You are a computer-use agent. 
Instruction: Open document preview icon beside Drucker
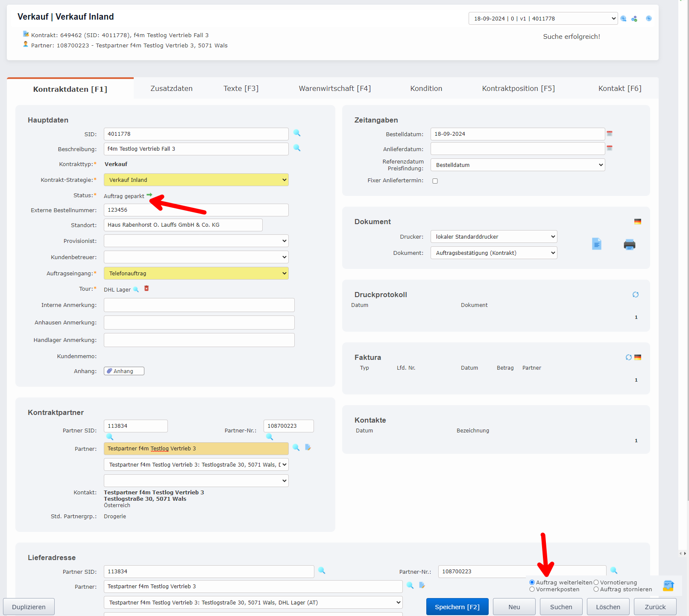(597, 244)
